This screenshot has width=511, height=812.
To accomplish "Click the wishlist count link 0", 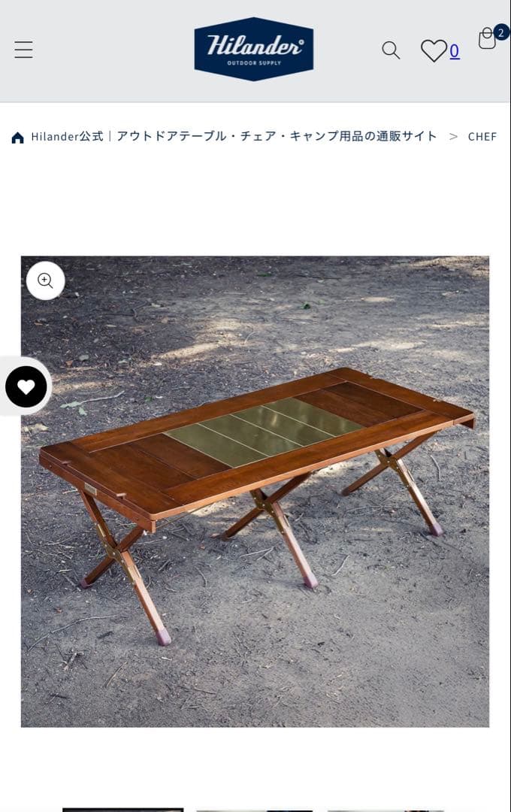I will 454,51.
